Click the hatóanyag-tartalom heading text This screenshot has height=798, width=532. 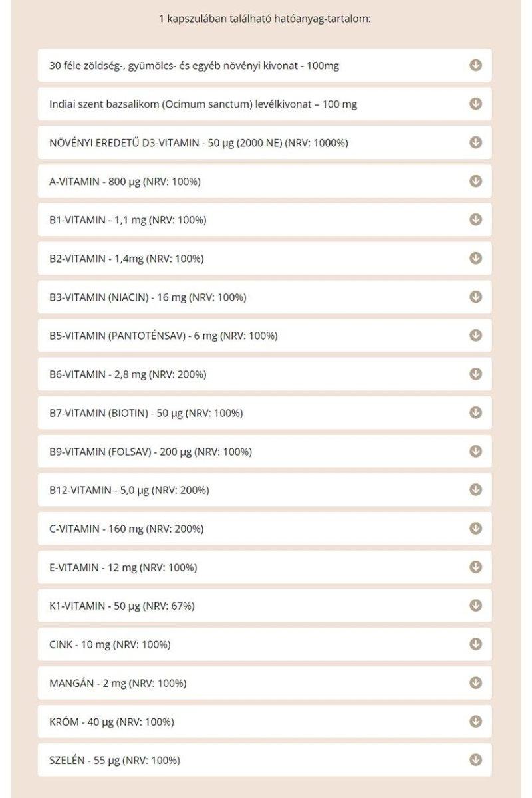(265, 20)
